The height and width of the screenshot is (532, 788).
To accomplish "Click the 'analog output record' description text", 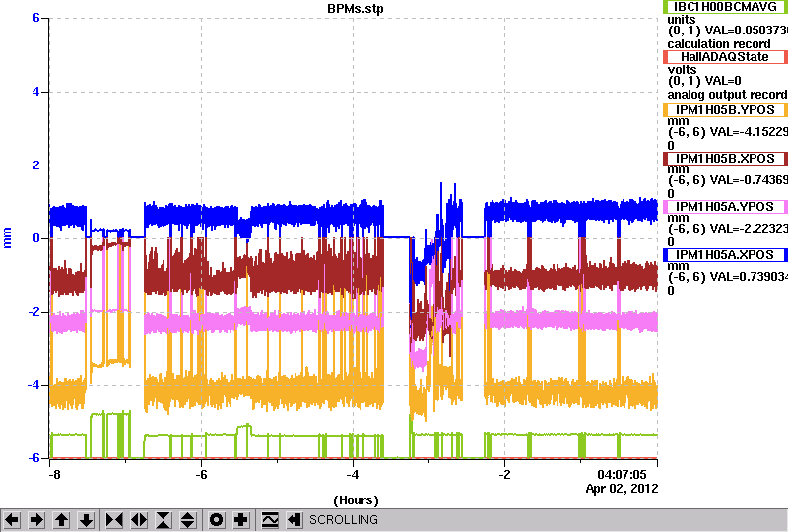I will (727, 94).
